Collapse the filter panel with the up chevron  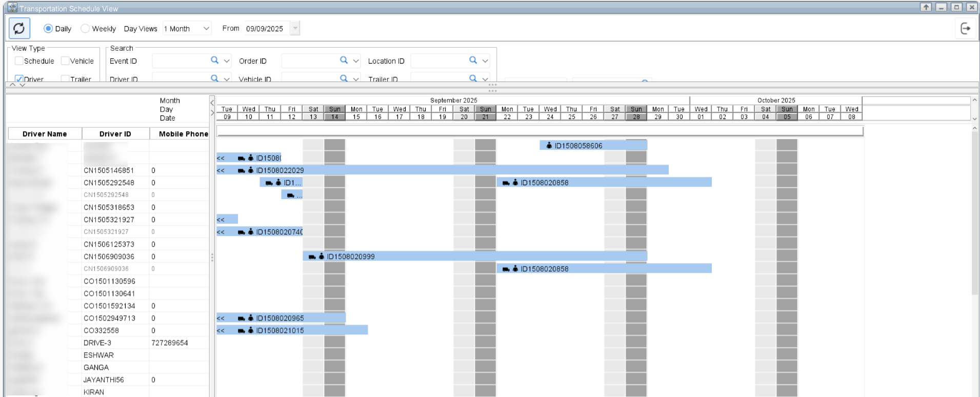click(13, 85)
